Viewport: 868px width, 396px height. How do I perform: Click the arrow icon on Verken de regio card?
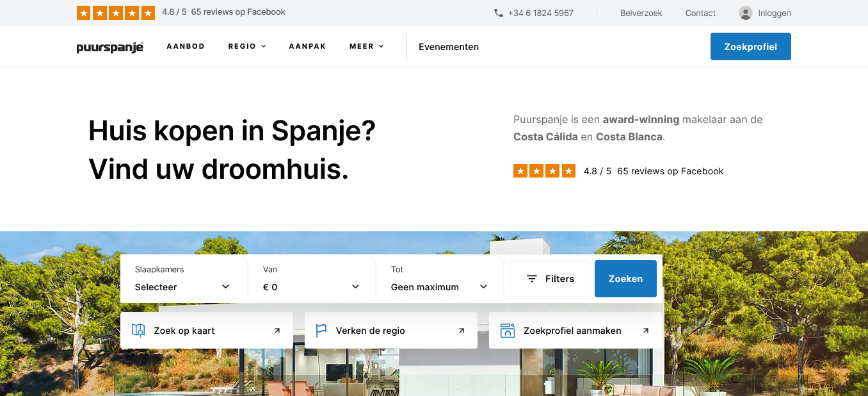click(x=462, y=331)
